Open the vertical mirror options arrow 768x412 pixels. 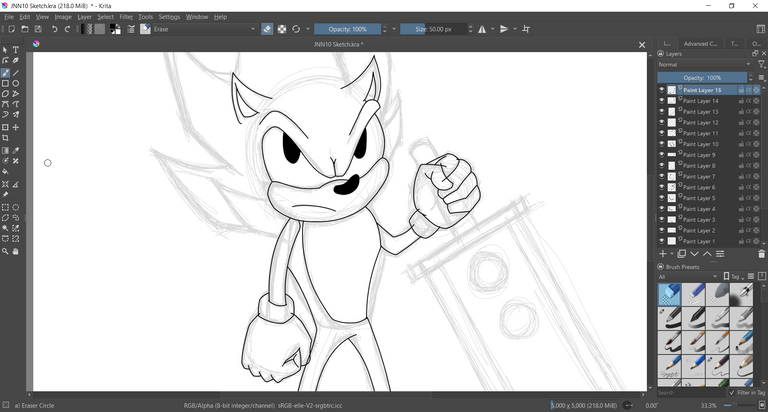coord(515,29)
